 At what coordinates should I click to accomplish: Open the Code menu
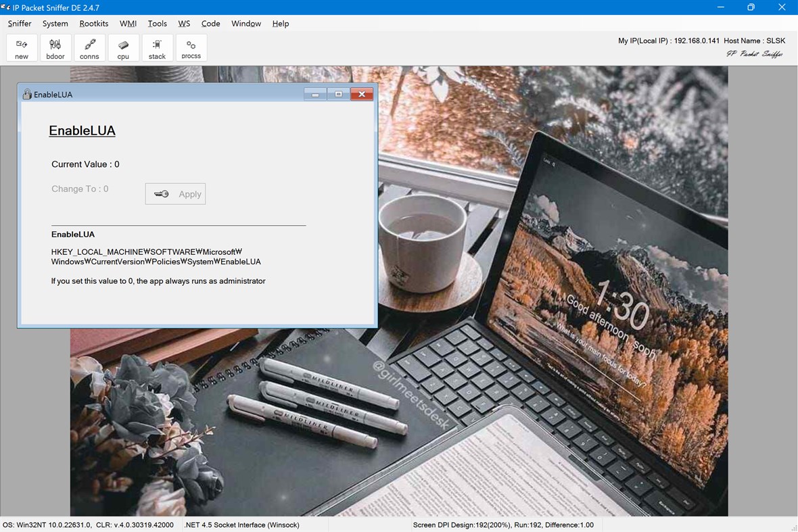pyautogui.click(x=210, y=24)
